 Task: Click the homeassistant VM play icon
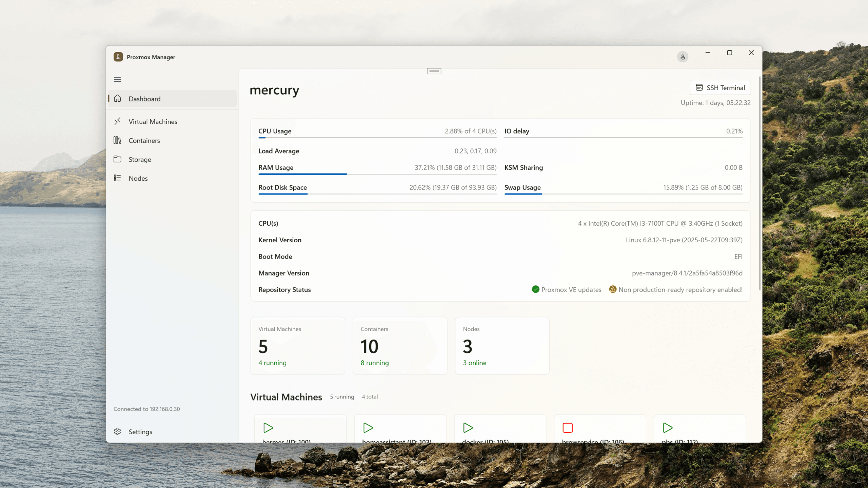tap(368, 428)
